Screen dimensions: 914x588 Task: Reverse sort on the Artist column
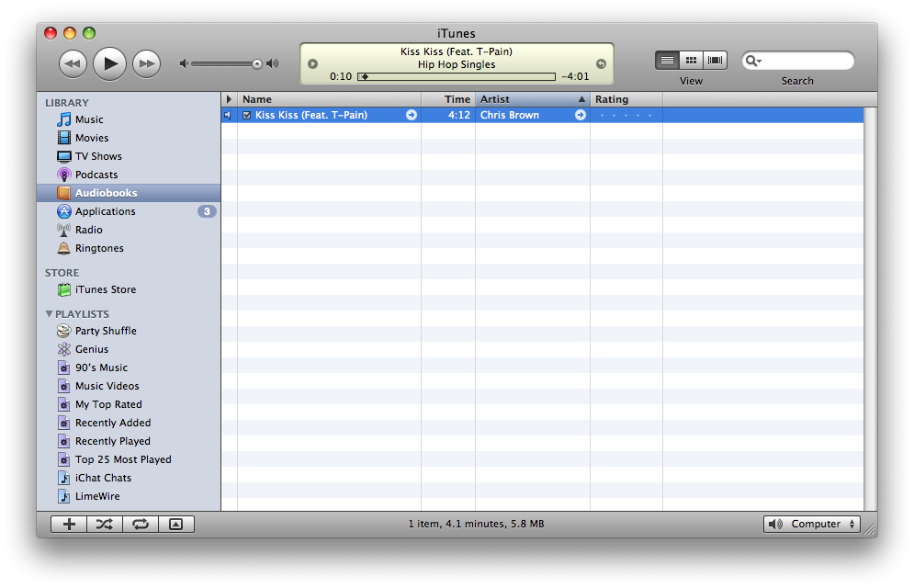pyautogui.click(x=533, y=99)
